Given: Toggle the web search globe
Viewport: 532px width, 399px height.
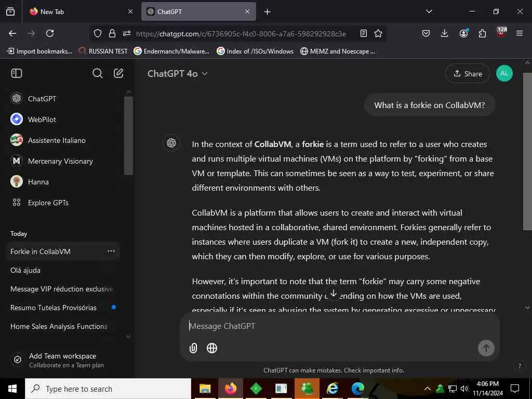Looking at the screenshot, I should click(x=212, y=348).
